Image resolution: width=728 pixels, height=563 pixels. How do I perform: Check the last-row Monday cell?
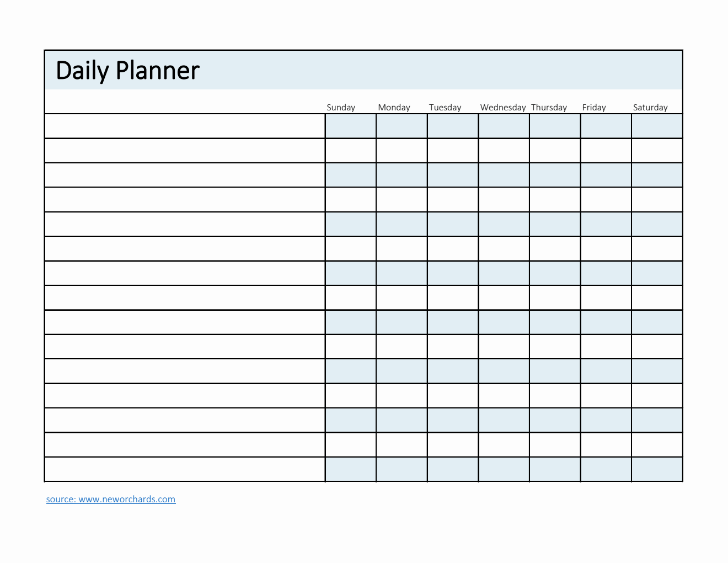[x=402, y=469]
